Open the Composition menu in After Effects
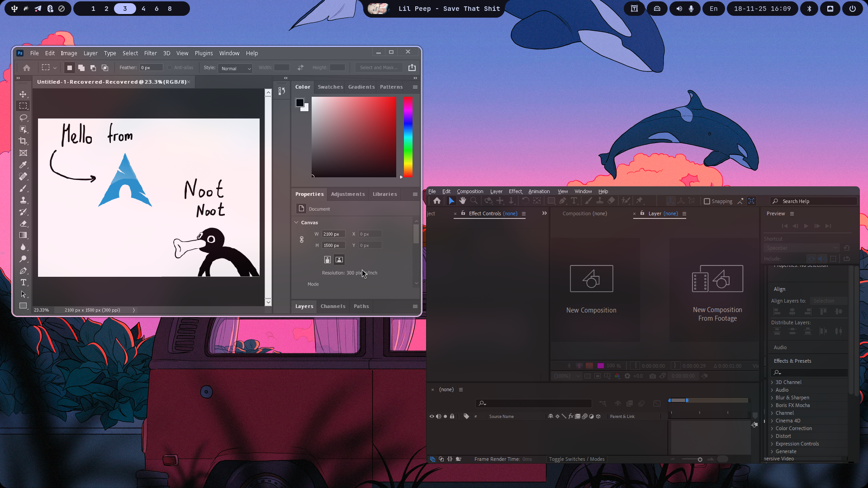The width and height of the screenshot is (868, 488). 470,191
